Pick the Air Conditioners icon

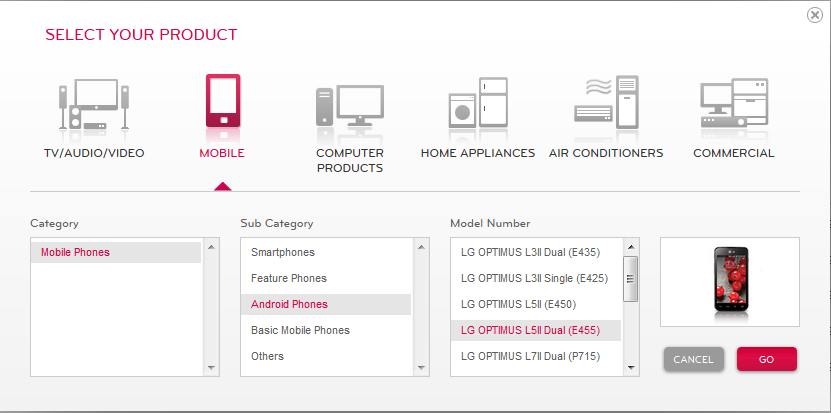606,104
